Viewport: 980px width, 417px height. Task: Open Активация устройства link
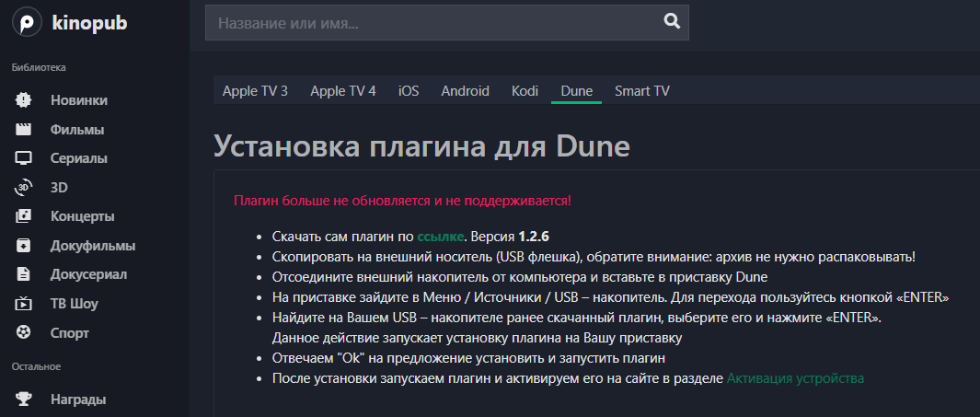click(795, 378)
